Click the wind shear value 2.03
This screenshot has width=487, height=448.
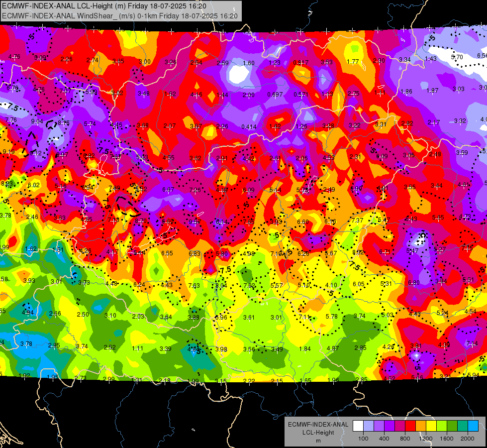pos(138,316)
